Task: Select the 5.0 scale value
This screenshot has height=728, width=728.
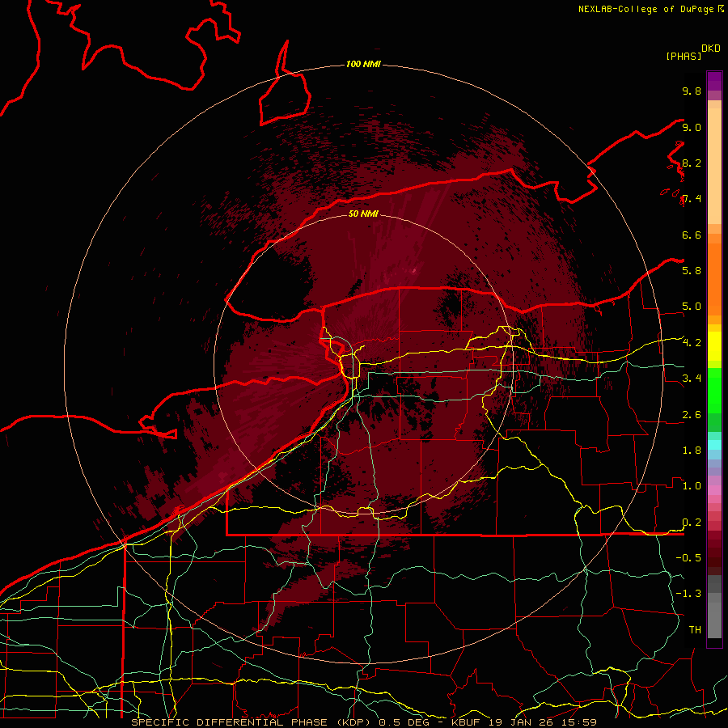Action: click(x=692, y=307)
